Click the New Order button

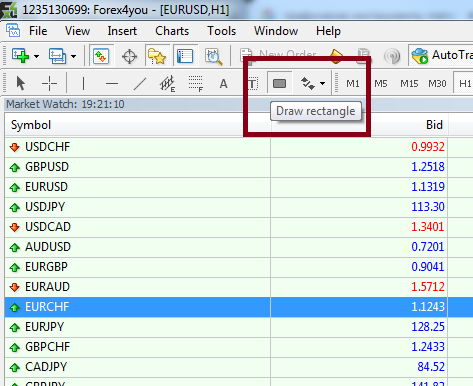point(277,54)
